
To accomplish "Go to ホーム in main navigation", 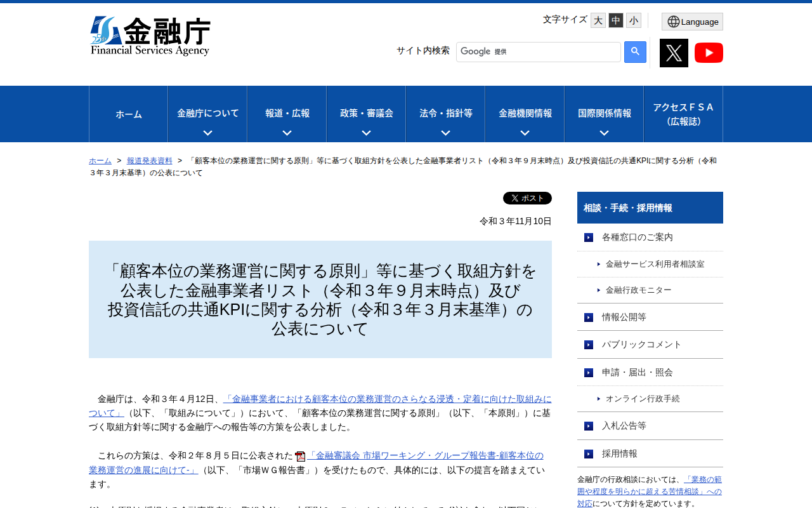I will 129,114.
